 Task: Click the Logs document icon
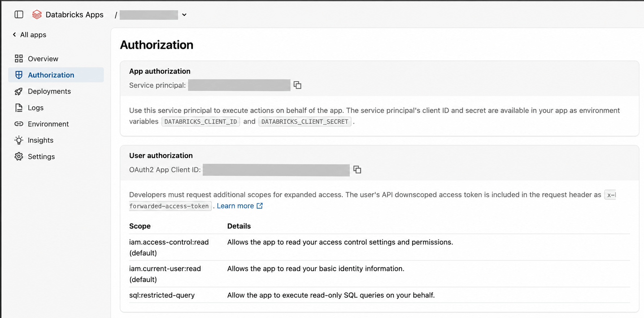coord(19,107)
